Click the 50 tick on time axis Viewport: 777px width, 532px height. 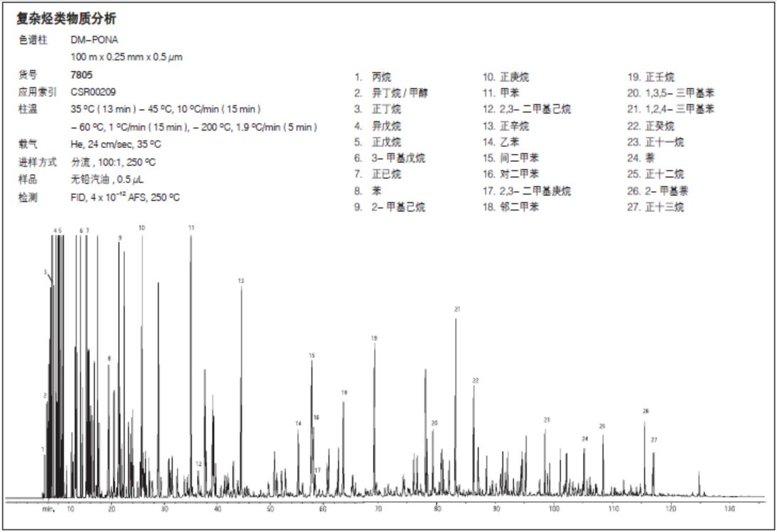pos(269,509)
